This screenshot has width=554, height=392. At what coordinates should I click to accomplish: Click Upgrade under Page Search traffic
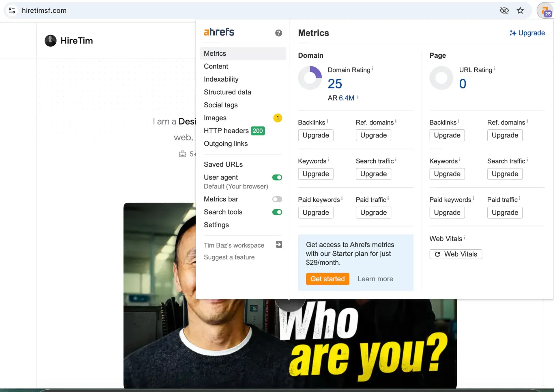coord(505,174)
